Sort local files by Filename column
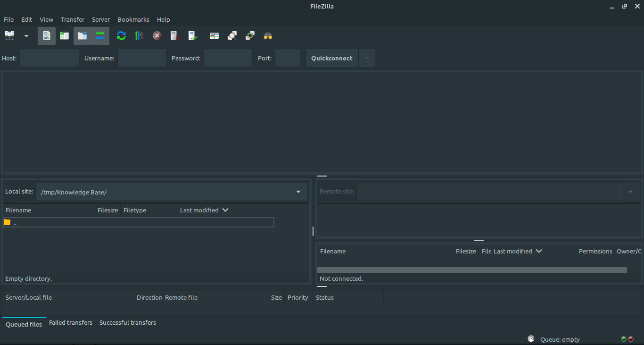 point(43,210)
